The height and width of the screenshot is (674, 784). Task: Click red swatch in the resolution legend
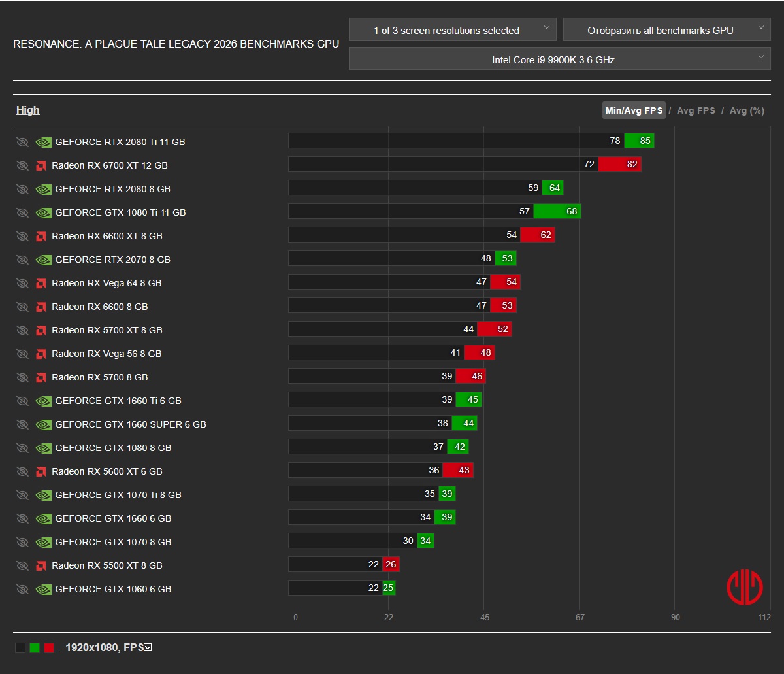(x=49, y=648)
